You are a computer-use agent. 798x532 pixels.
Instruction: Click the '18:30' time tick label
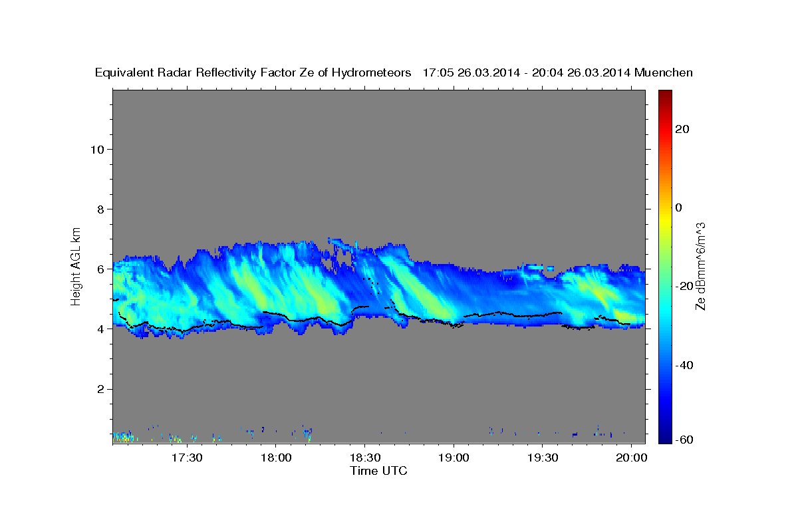click(x=364, y=458)
